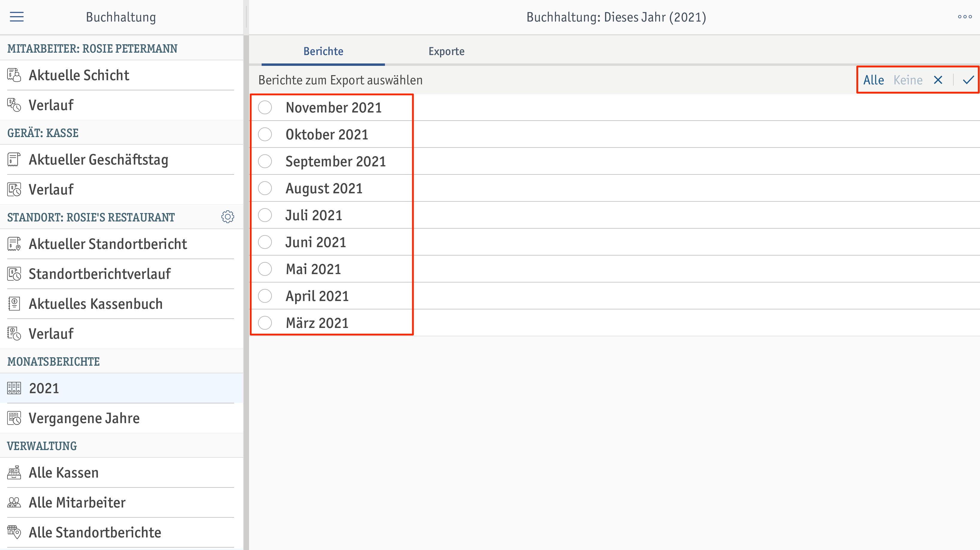Click the sidebar scrollbar divider

(x=246, y=292)
